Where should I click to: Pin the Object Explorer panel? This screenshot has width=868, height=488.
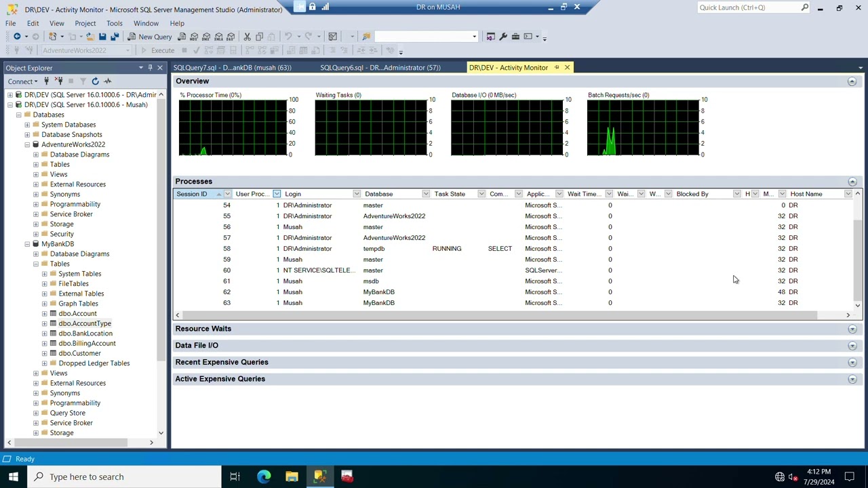point(150,68)
